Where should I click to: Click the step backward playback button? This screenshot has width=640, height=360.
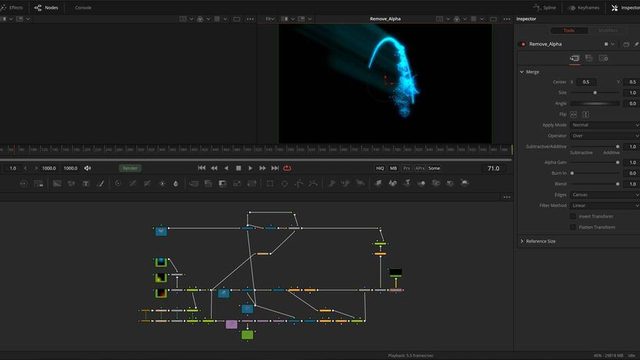(x=214, y=168)
